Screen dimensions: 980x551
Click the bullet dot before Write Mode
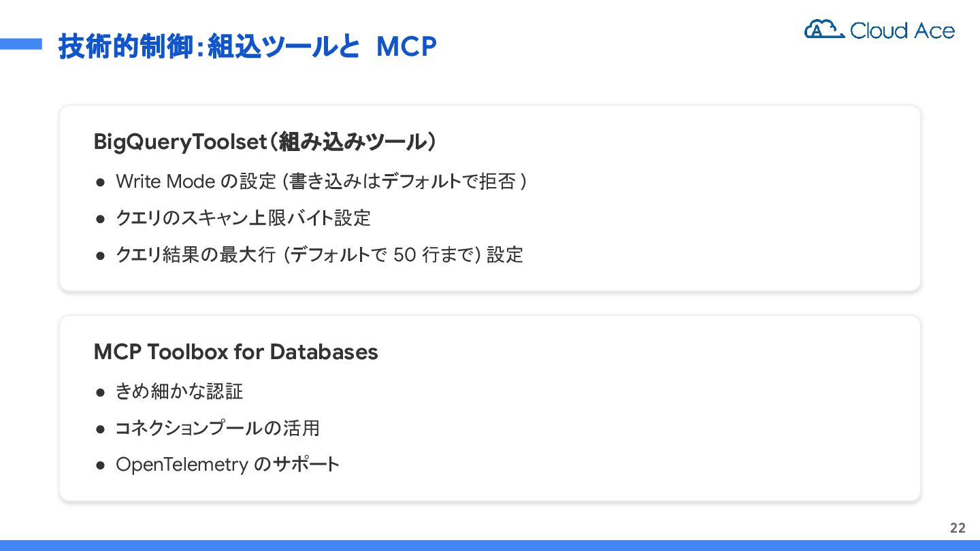pos(100,182)
